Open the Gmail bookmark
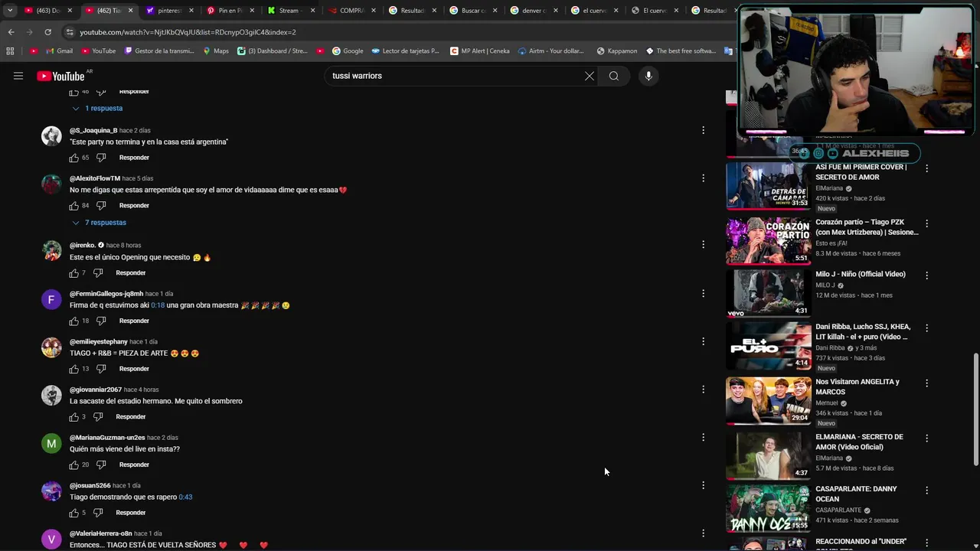 pyautogui.click(x=59, y=51)
